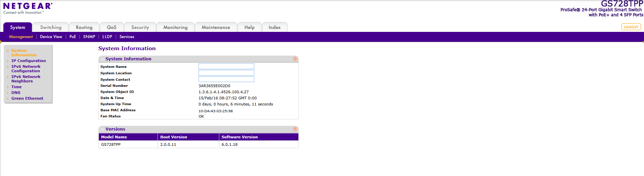Log out using the LOGOUT button
Viewport: 644px width, 176px height.
631,27
